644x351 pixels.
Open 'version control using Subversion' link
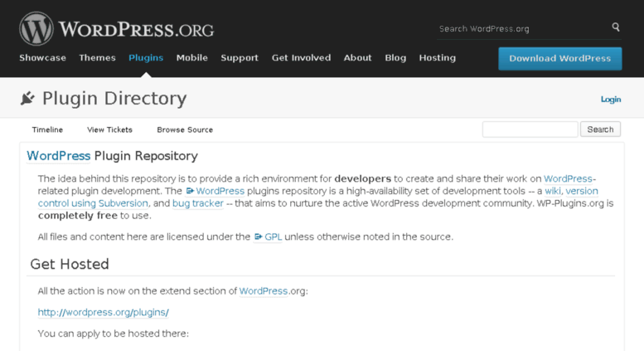[318, 197]
